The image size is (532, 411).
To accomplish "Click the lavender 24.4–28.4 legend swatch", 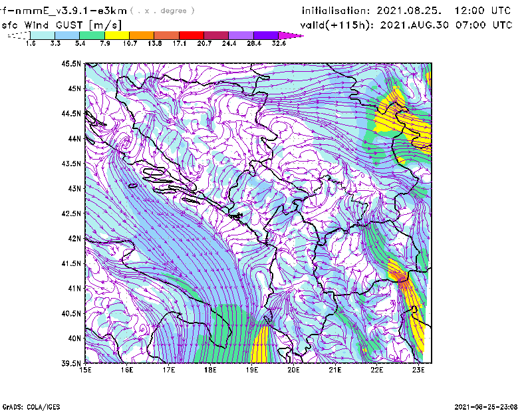I will point(241,35).
